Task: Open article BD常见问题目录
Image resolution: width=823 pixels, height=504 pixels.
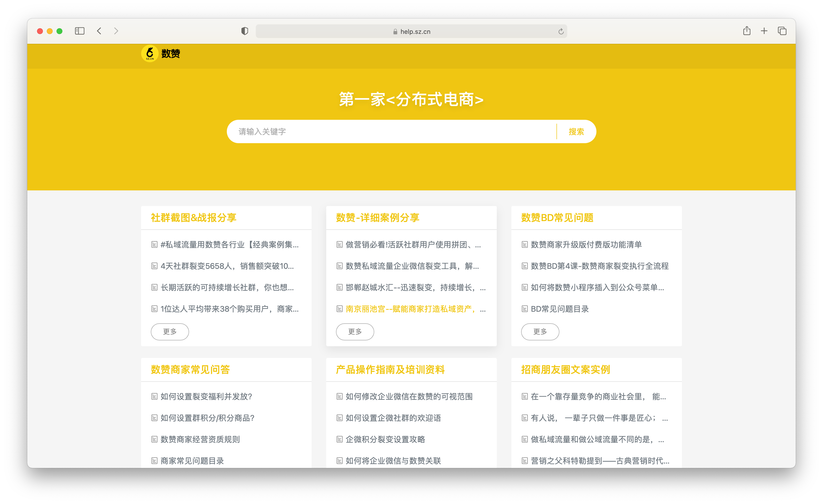Action: tap(559, 309)
